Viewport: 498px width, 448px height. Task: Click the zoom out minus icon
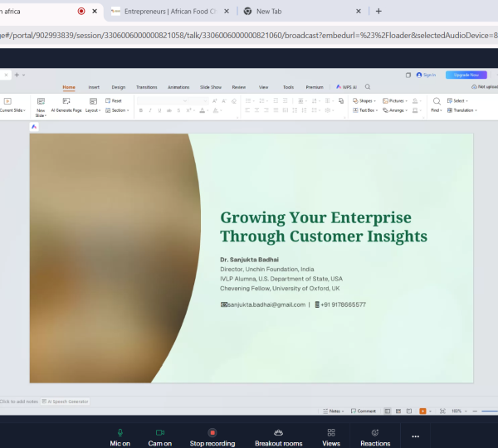[475, 411]
